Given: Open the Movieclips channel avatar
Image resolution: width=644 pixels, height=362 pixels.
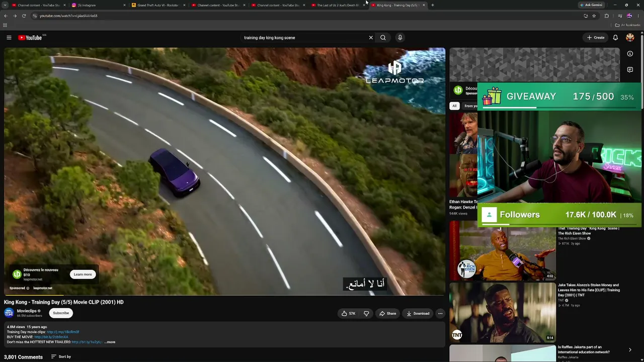Looking at the screenshot, I should click(x=9, y=313).
